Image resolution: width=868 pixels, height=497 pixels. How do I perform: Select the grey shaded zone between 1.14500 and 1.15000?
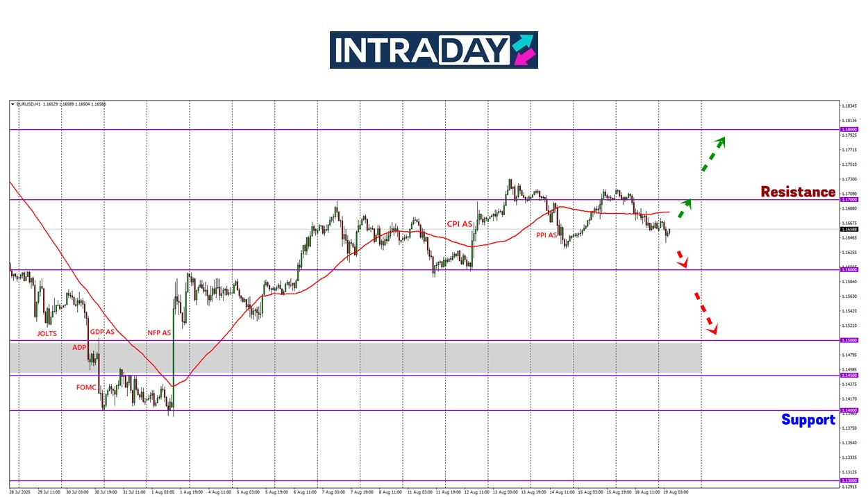coord(354,357)
